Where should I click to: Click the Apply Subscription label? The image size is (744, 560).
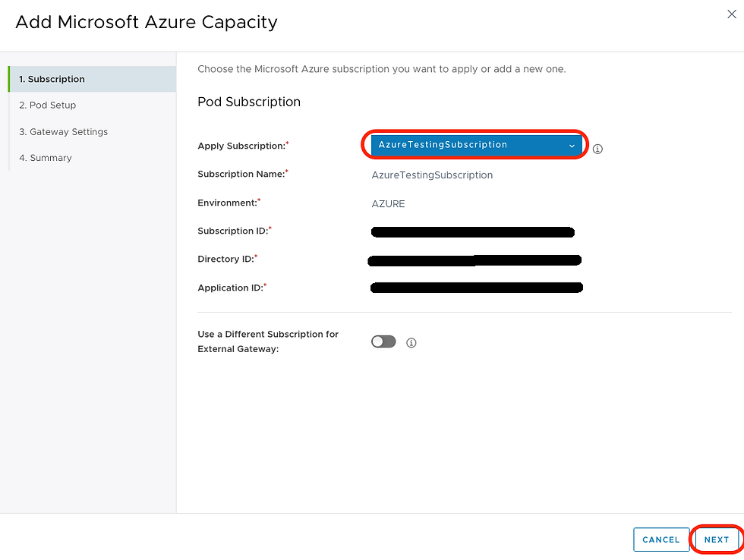point(243,146)
